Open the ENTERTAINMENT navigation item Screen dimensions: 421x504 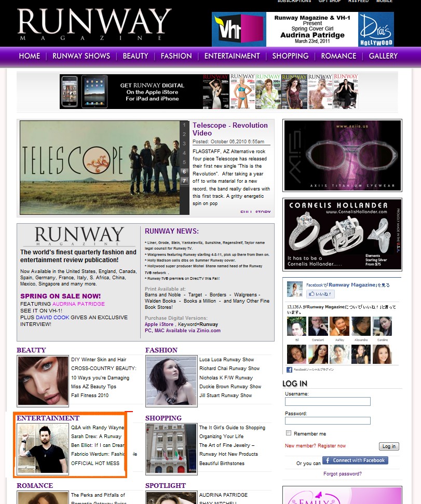point(232,56)
